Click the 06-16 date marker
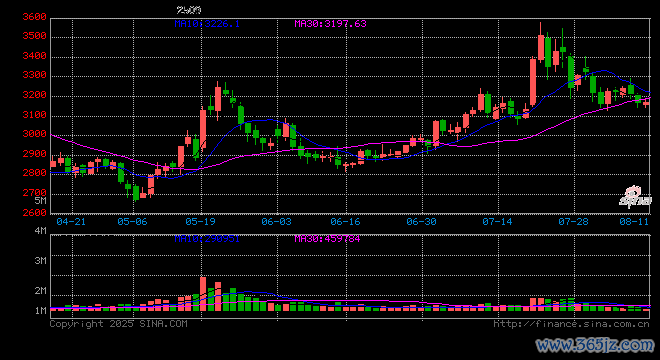Viewport: 660px width, 360px height. (345, 221)
